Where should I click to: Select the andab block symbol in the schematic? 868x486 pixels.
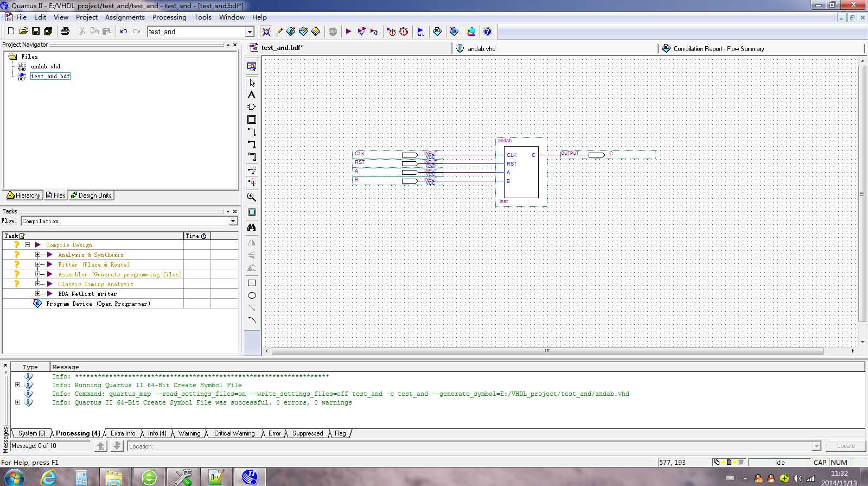(x=521, y=172)
